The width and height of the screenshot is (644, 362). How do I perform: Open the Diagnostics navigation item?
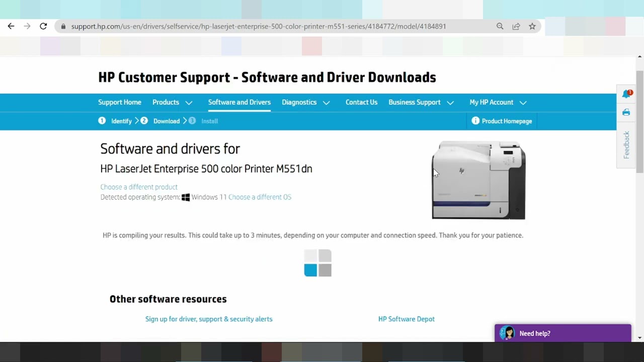point(299,102)
